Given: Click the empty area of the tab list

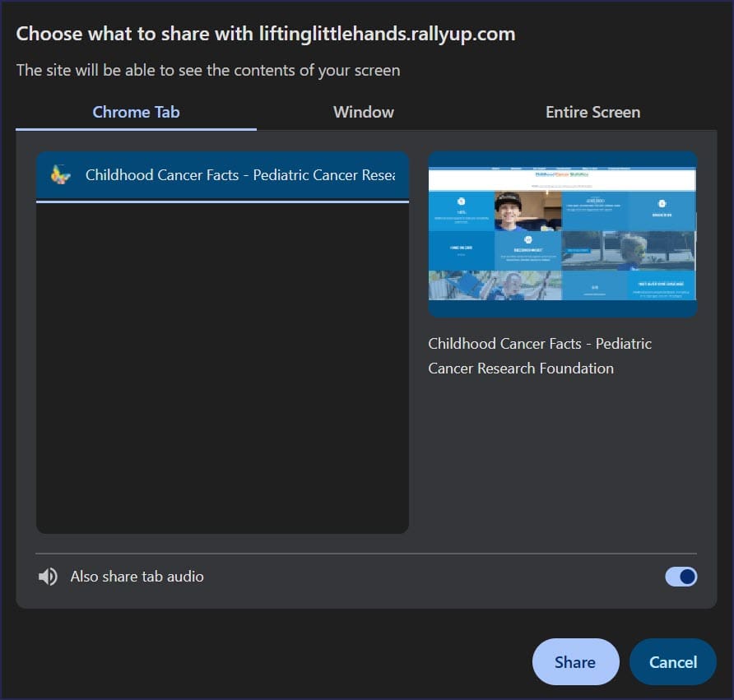Looking at the screenshot, I should point(222,370).
